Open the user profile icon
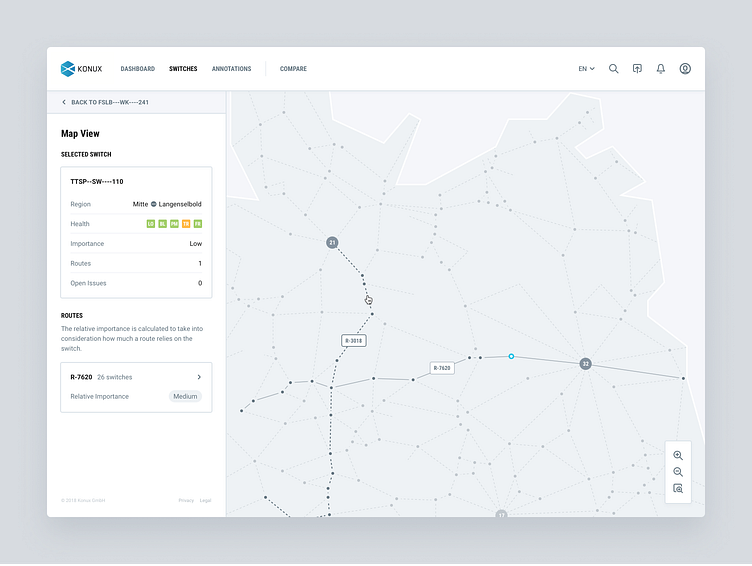Screen dimensions: 752x566 [685, 69]
